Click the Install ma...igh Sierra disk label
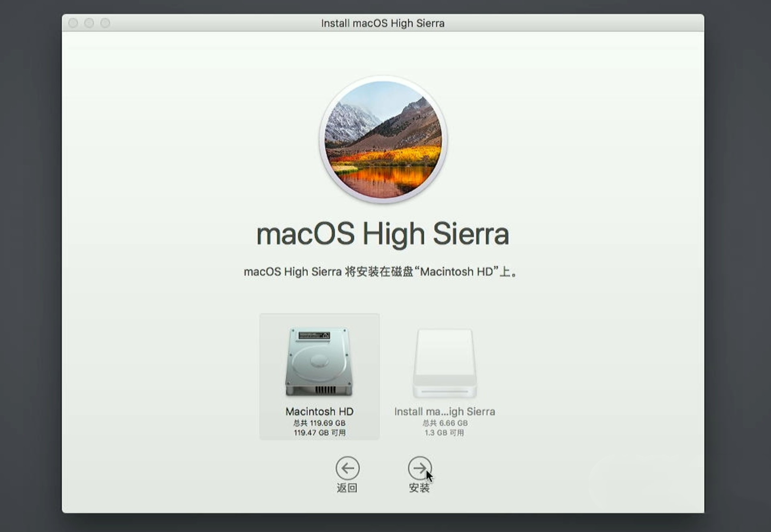 coord(445,411)
